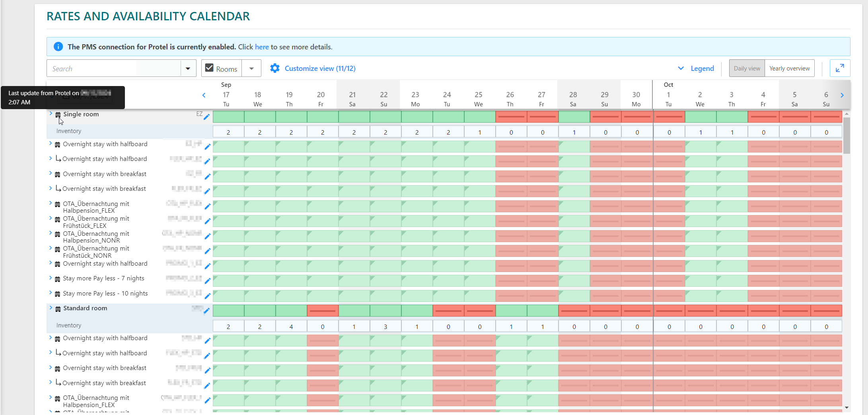
Task: Follow the 'here' link for PMS details
Action: [x=262, y=47]
